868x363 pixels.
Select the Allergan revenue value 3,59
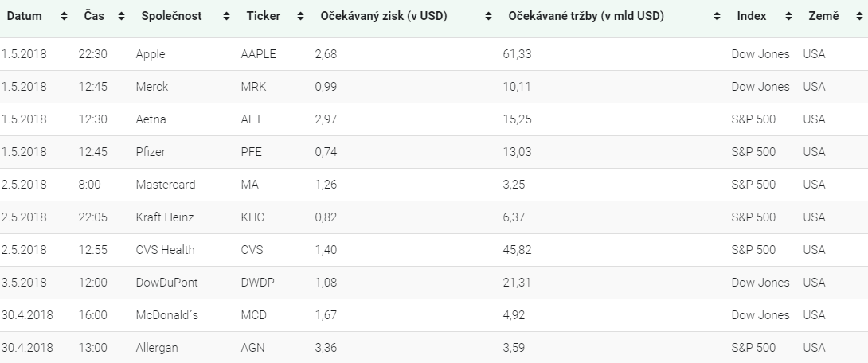pos(514,348)
